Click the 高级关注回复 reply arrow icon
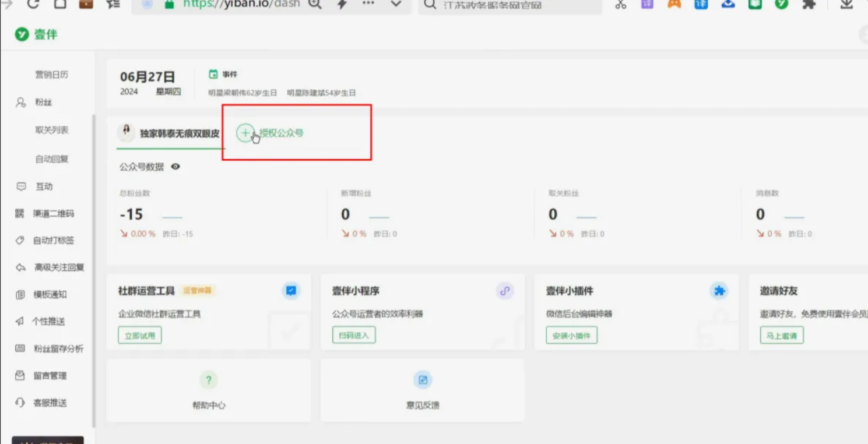 20,267
